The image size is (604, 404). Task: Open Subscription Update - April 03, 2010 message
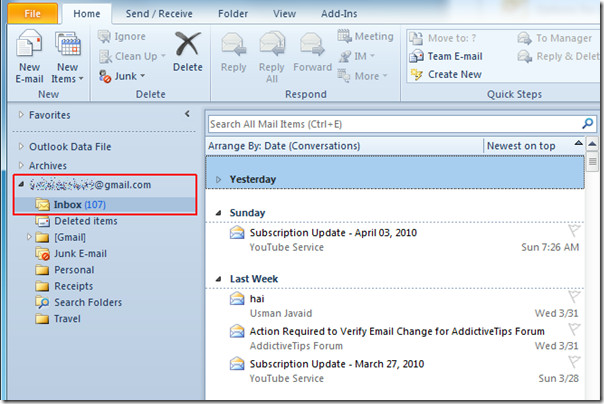(x=395, y=240)
